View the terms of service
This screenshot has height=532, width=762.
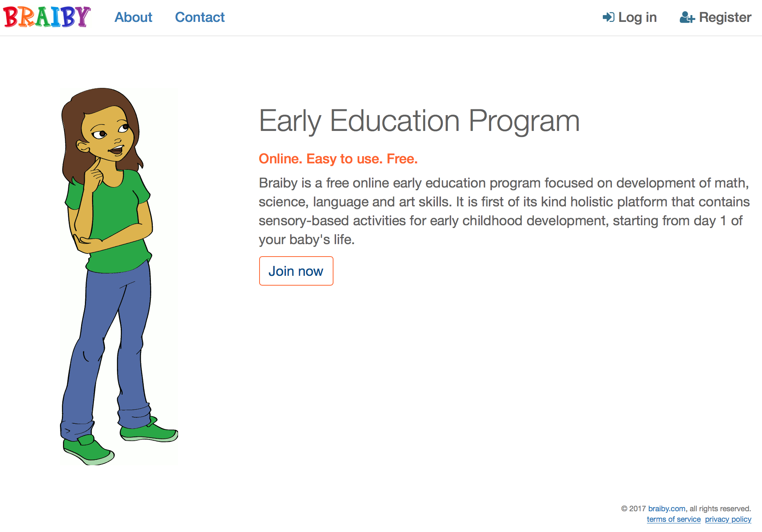[x=673, y=519]
